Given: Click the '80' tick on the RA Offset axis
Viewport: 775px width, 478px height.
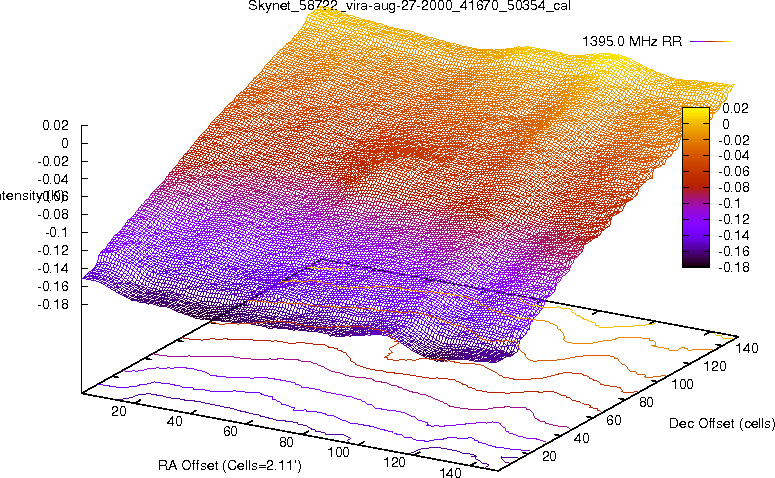Looking at the screenshot, I should click(287, 442).
